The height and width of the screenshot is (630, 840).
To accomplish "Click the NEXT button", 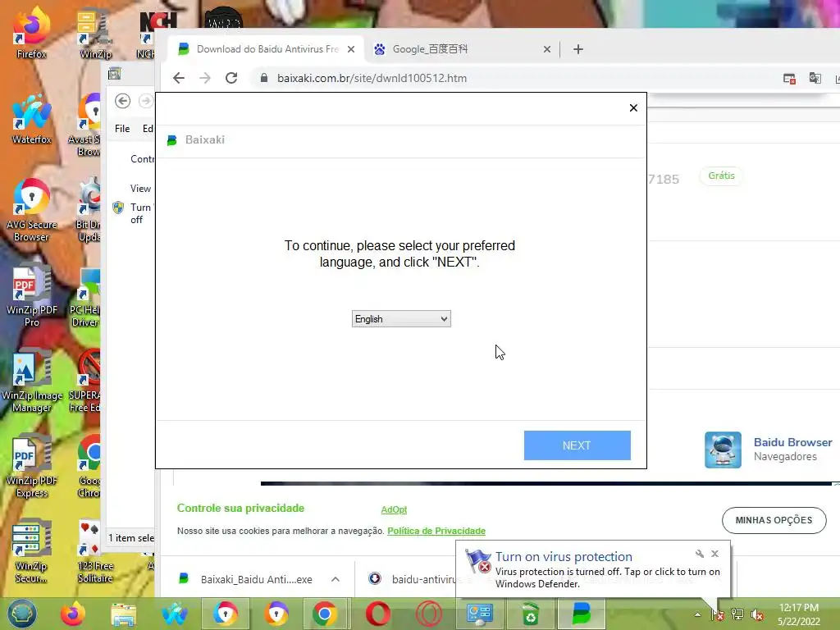I will pyautogui.click(x=577, y=445).
